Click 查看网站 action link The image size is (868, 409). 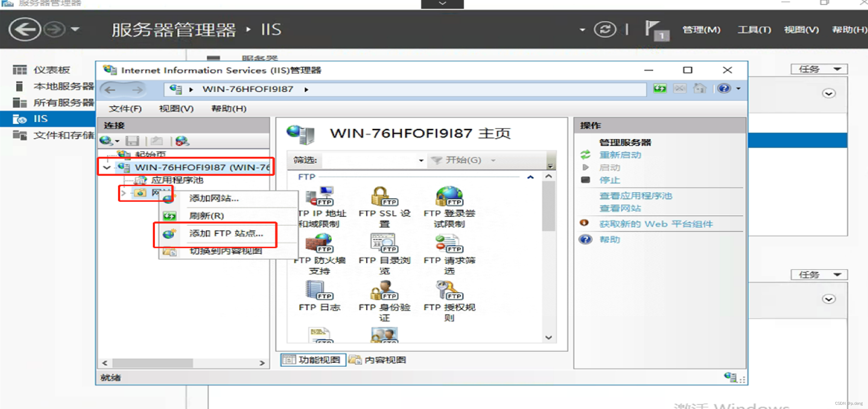[620, 208]
